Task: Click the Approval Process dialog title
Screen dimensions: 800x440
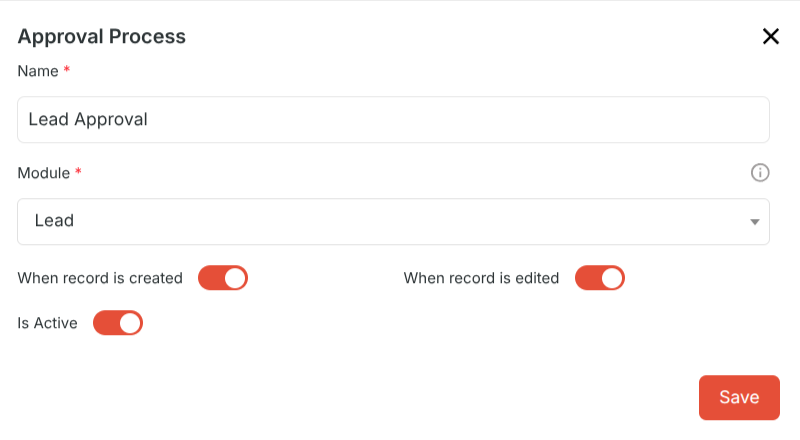Action: tap(102, 36)
